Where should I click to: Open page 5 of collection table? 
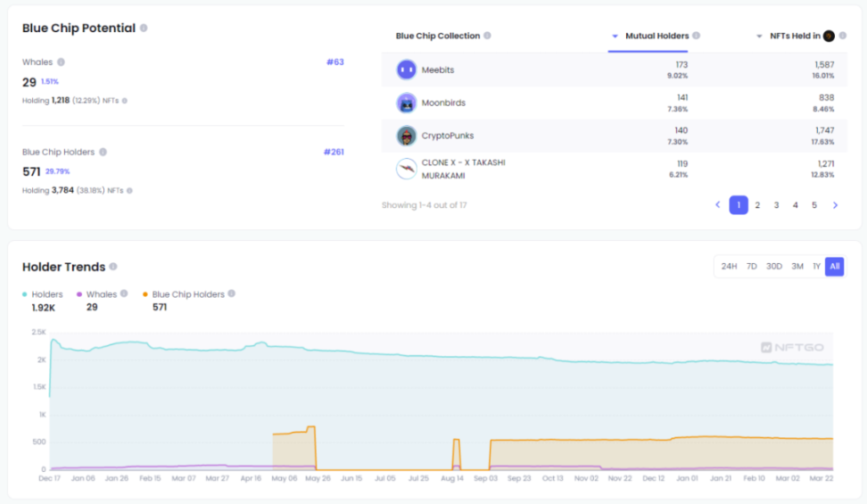(x=813, y=205)
